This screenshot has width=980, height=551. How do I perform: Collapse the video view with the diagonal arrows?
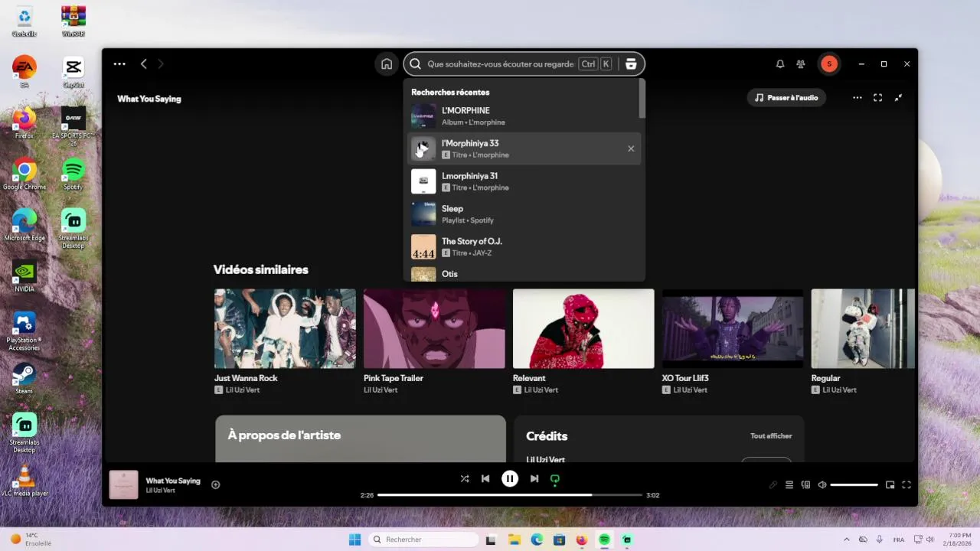point(899,98)
